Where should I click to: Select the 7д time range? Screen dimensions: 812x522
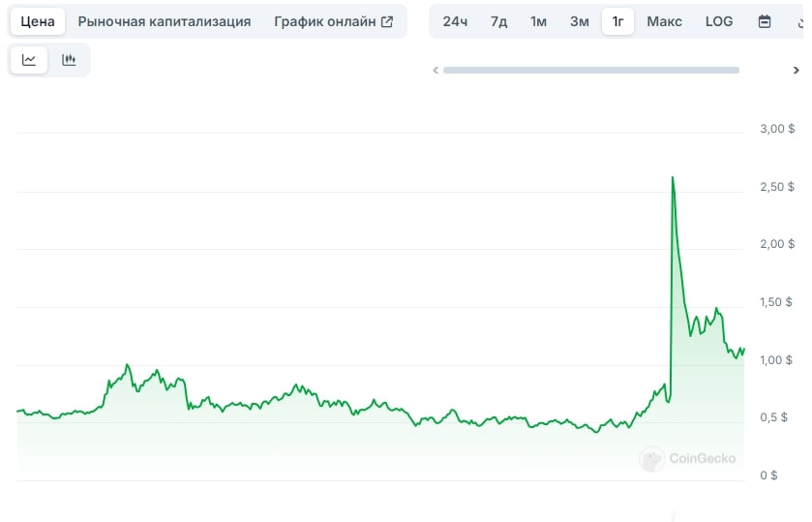498,21
